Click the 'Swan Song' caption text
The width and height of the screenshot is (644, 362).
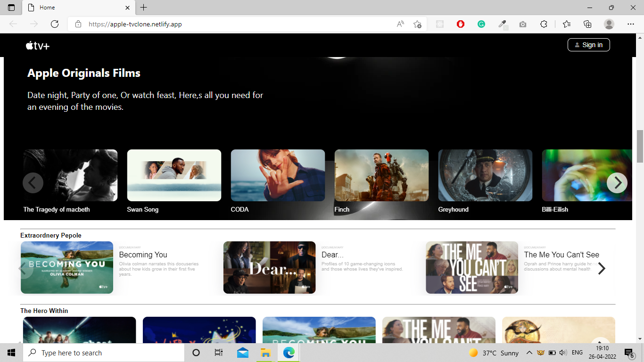(x=142, y=209)
